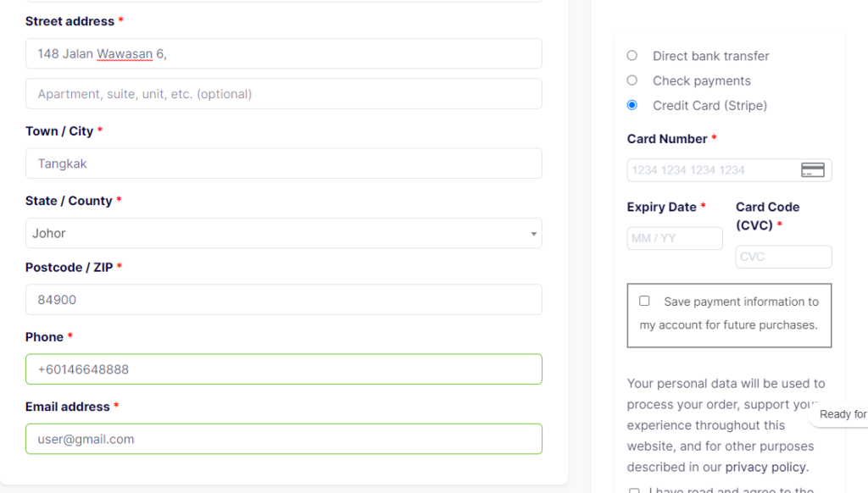Click the dropdown arrow beside Johor

click(x=533, y=234)
